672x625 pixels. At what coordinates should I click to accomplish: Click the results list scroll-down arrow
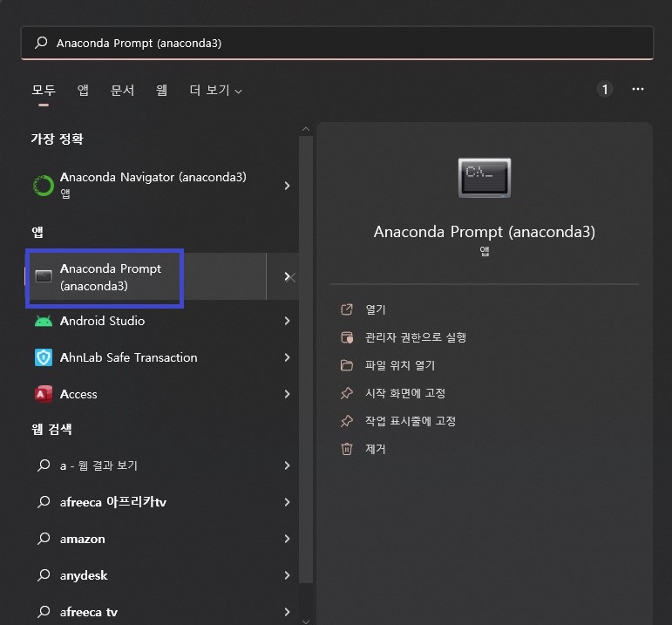coord(306,622)
